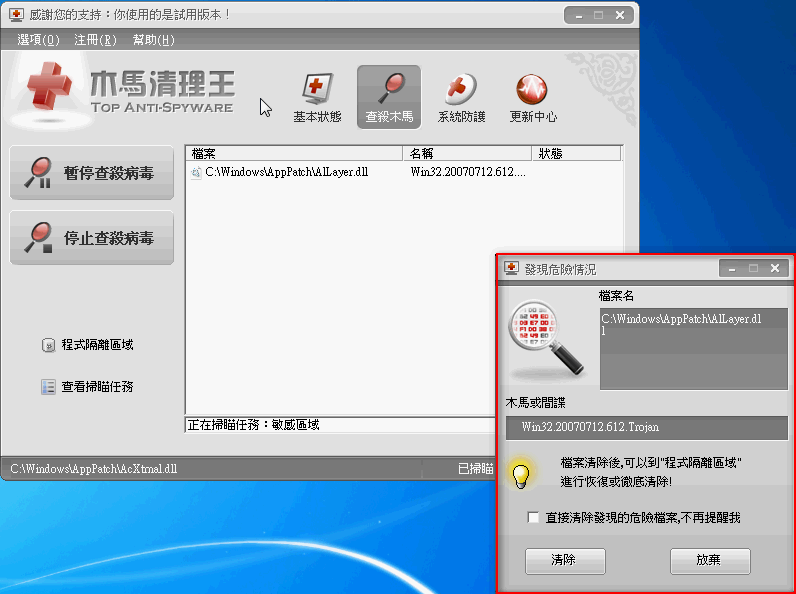Click the quarantine icon beside 程式隔離區域
The image size is (796, 594).
(x=48, y=345)
